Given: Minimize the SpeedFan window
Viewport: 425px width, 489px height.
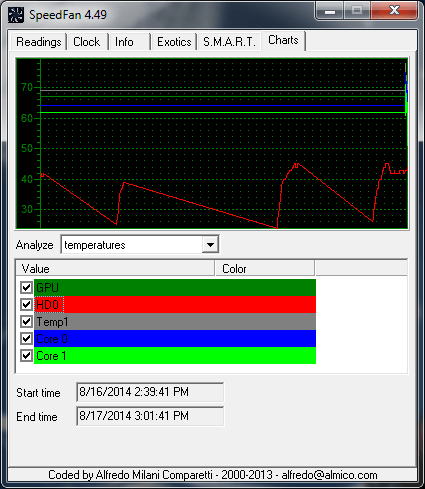Looking at the screenshot, I should click(x=330, y=11).
